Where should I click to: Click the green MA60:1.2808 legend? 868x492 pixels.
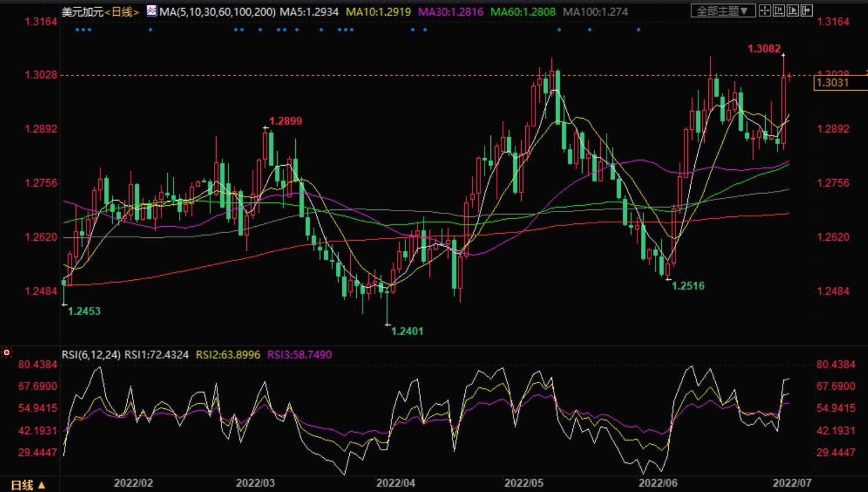click(x=522, y=12)
